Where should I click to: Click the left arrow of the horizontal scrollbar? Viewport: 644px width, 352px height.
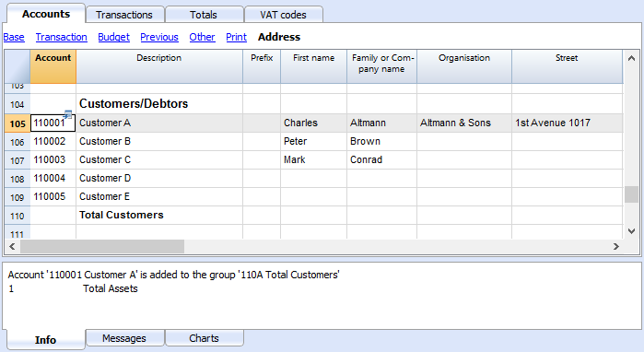pyautogui.click(x=12, y=246)
